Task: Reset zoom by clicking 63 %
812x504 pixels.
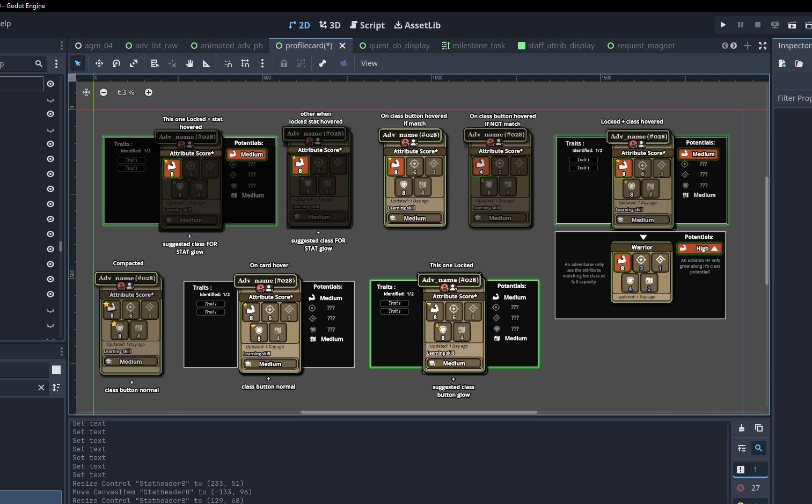Action: 126,92
